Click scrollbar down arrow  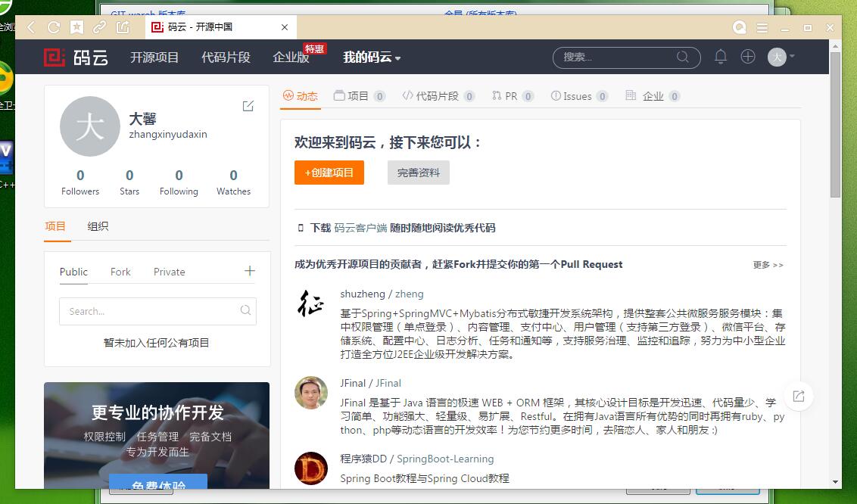[835, 482]
